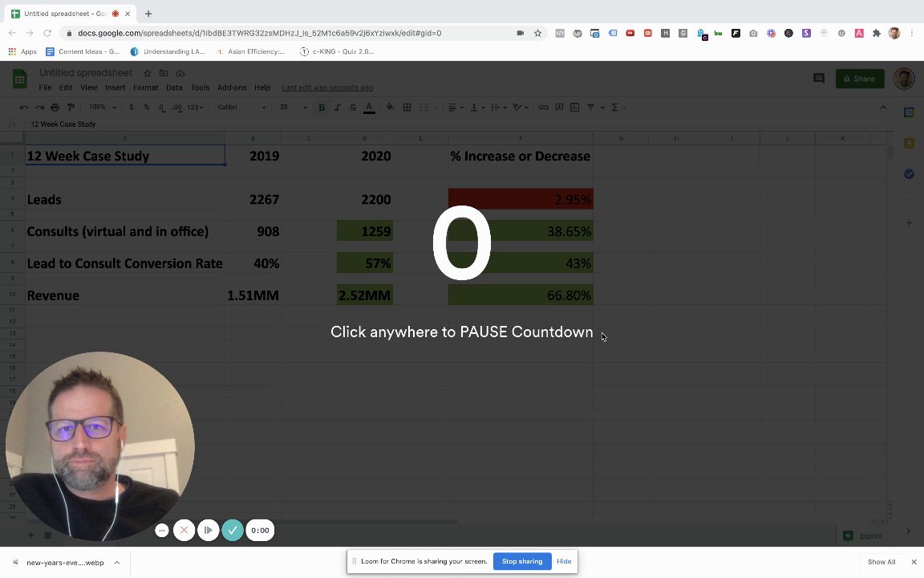Click the Create a filter icon
Screen dimensions: 924x578
[590, 108]
